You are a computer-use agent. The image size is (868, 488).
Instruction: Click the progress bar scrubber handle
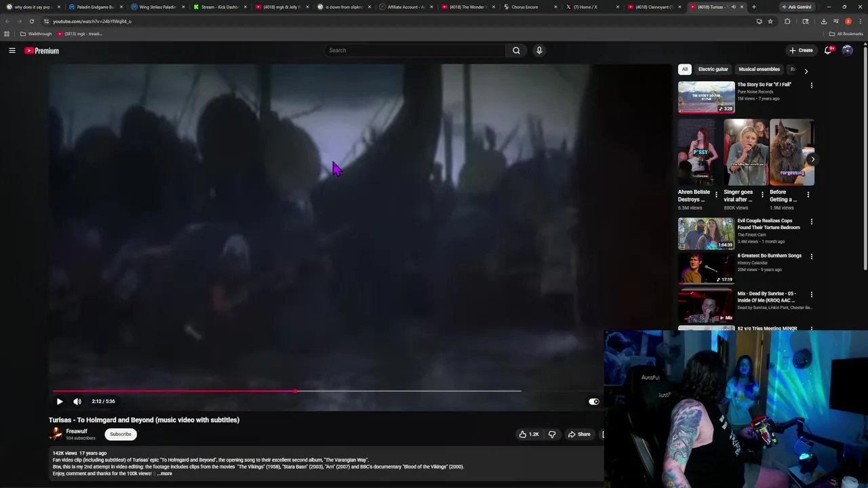pyautogui.click(x=295, y=391)
